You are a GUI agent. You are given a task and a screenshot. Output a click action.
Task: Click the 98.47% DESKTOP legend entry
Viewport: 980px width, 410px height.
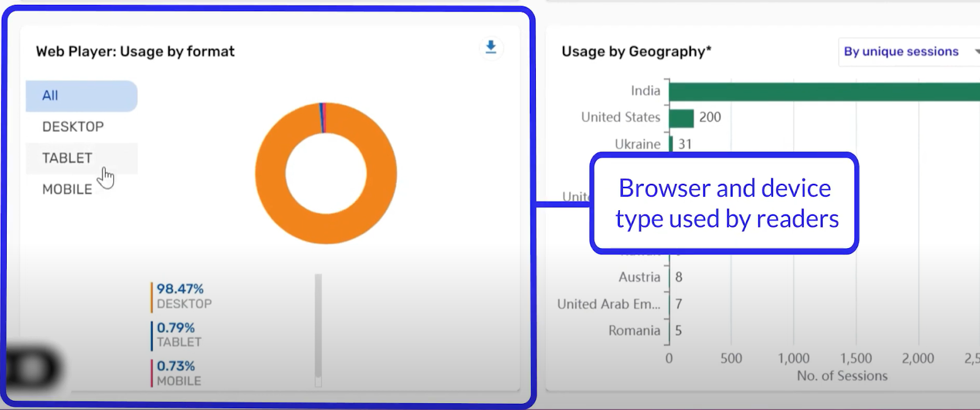[x=181, y=296]
